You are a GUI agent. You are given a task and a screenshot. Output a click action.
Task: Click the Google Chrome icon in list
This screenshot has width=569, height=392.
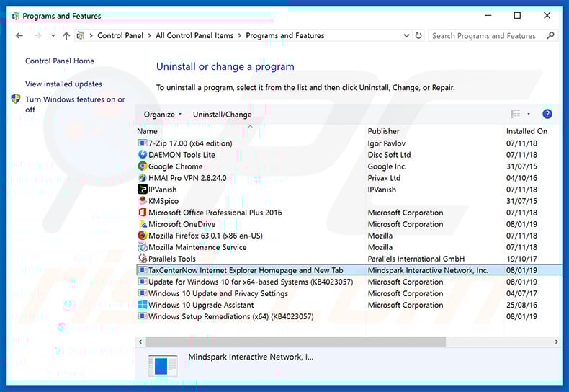(x=143, y=166)
